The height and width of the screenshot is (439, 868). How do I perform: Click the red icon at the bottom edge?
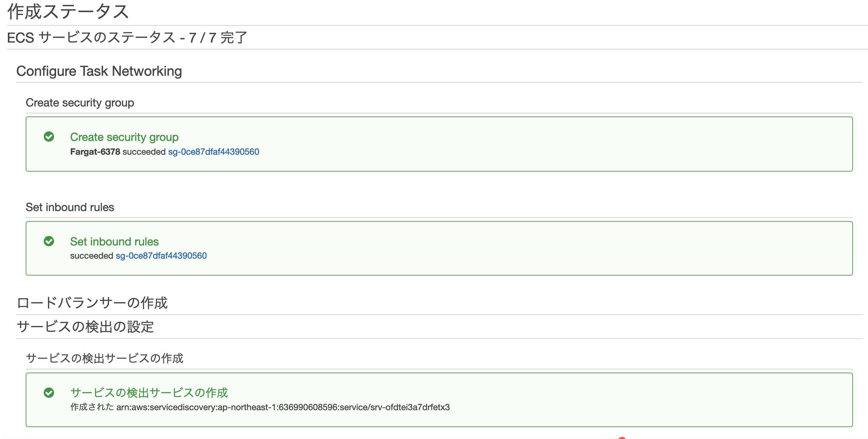pyautogui.click(x=622, y=437)
